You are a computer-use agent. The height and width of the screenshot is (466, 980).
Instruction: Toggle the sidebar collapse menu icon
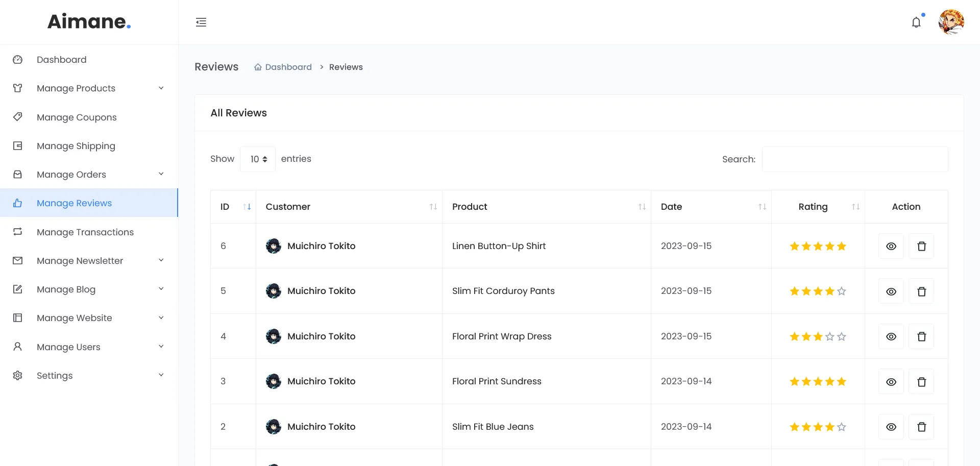click(x=201, y=22)
